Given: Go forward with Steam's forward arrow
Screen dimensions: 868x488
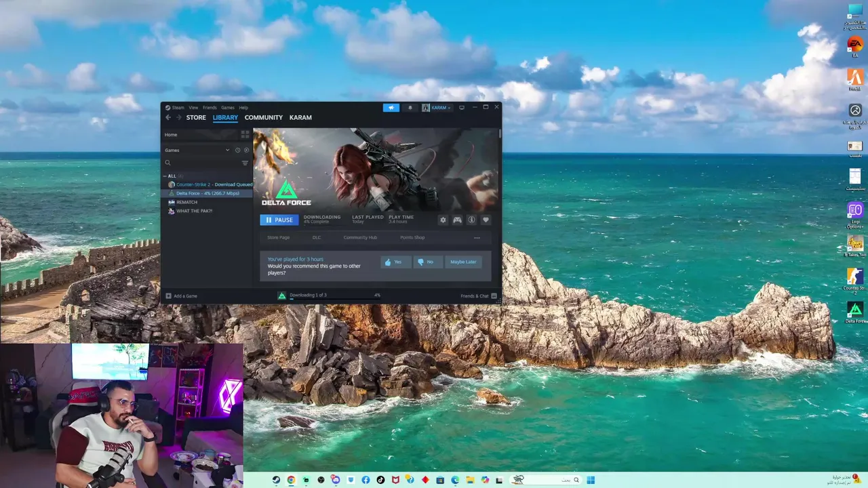Looking at the screenshot, I should point(178,117).
